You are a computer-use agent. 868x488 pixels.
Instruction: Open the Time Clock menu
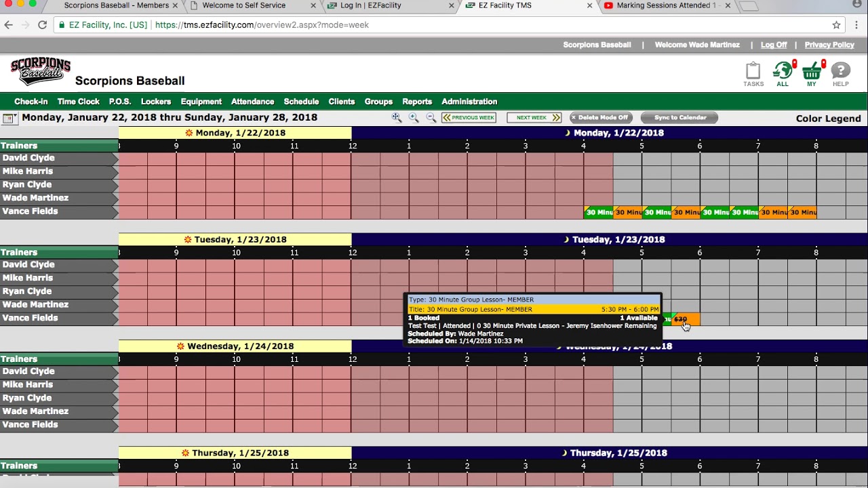[79, 102]
